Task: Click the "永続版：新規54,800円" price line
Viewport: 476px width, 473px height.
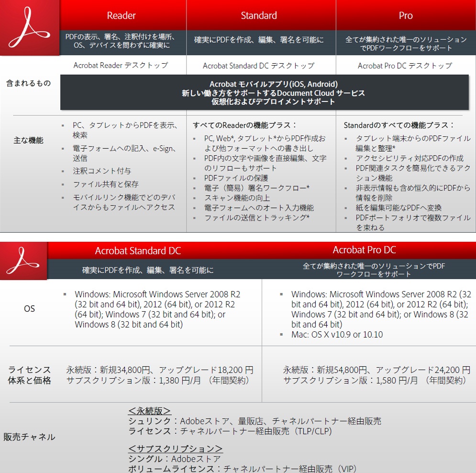Action: [x=376, y=370]
